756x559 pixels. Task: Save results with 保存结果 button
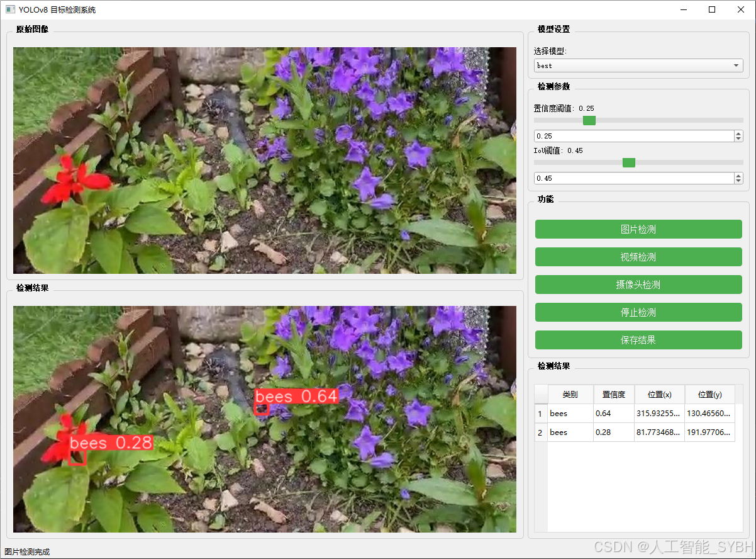(x=638, y=340)
